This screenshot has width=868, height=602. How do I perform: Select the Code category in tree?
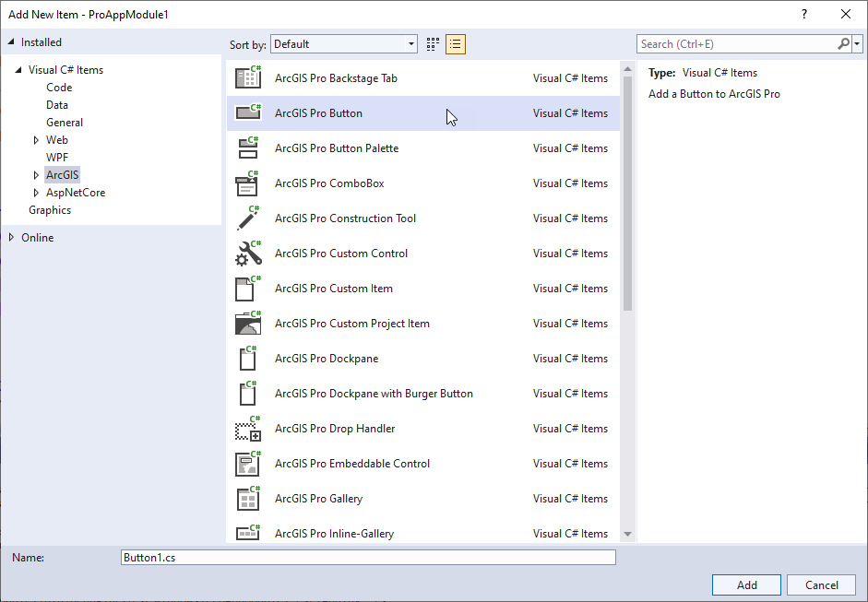click(59, 88)
